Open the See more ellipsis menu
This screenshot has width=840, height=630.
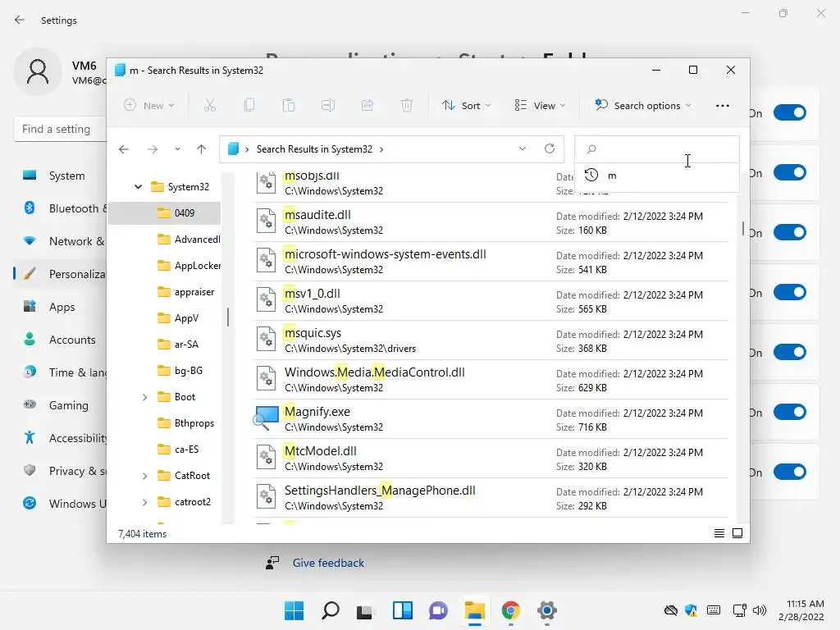(722, 106)
